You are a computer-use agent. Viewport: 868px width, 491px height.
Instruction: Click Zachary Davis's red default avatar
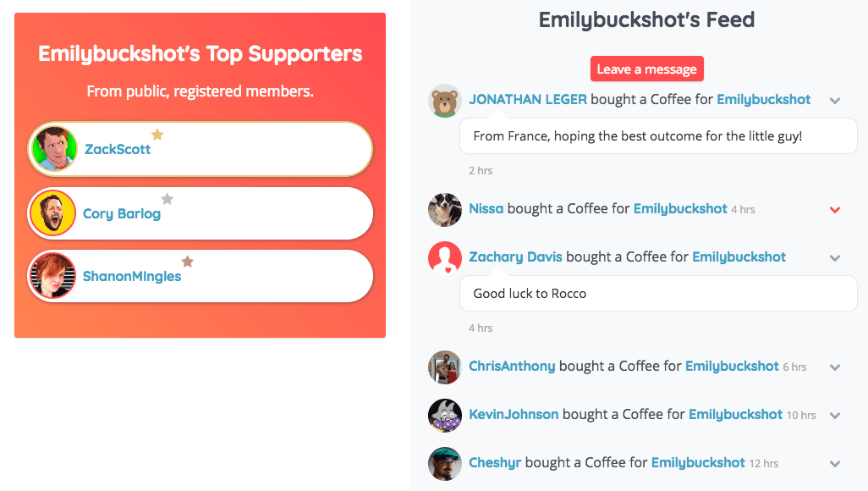[x=445, y=257]
